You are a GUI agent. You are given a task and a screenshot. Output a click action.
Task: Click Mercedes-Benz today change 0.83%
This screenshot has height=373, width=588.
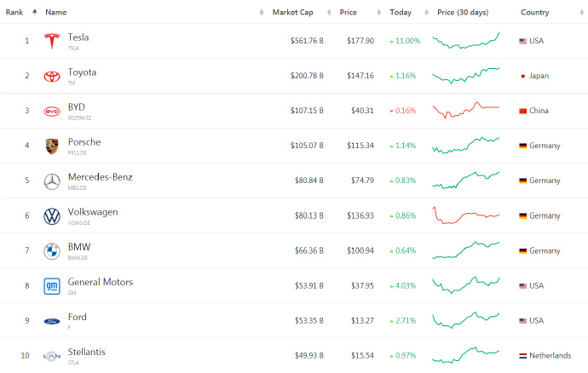point(403,181)
